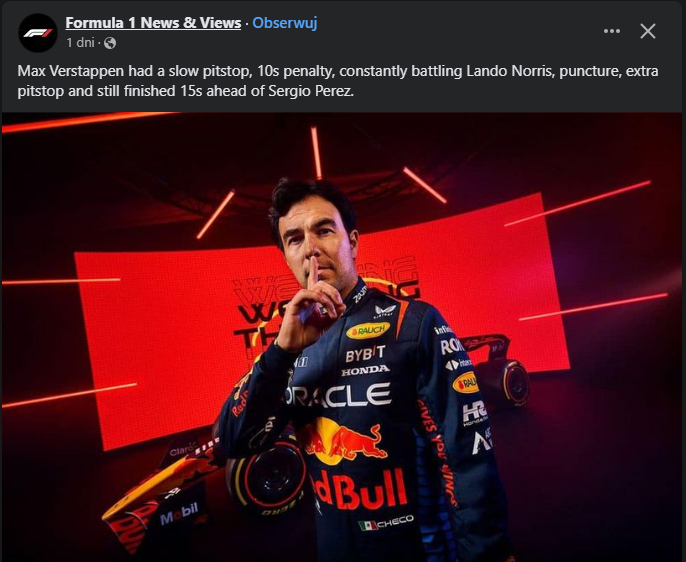Image resolution: width=686 pixels, height=562 pixels.
Task: Open the '1 dni' post timestamp
Action: pos(80,42)
